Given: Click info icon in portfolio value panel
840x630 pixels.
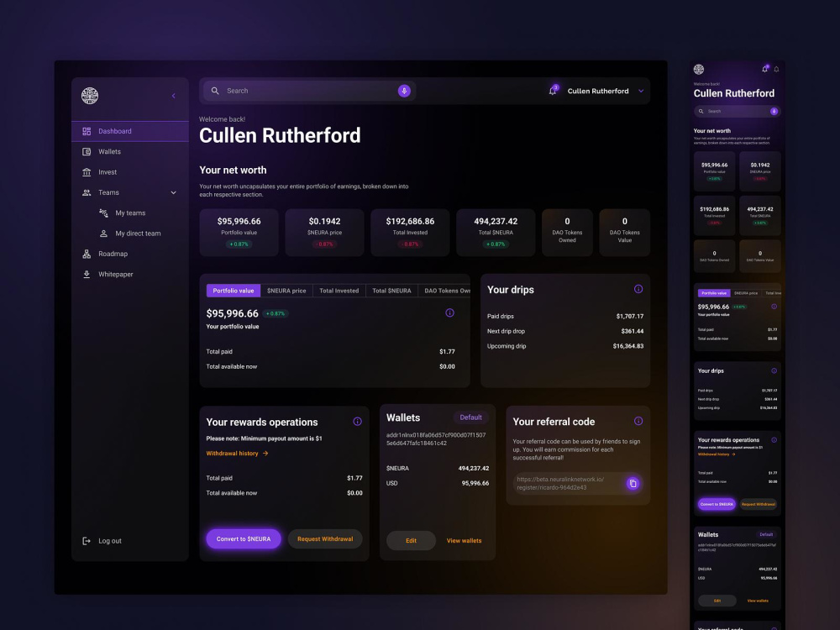Looking at the screenshot, I should click(x=450, y=312).
